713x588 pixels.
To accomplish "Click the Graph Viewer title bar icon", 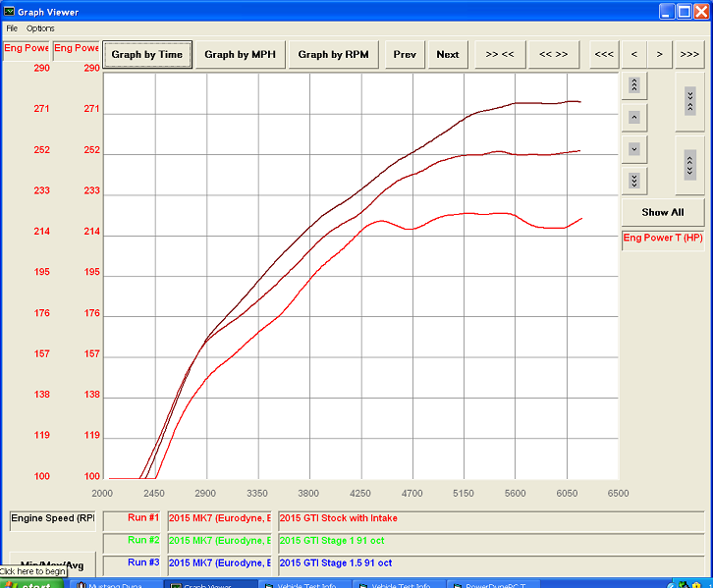I will [9, 12].
